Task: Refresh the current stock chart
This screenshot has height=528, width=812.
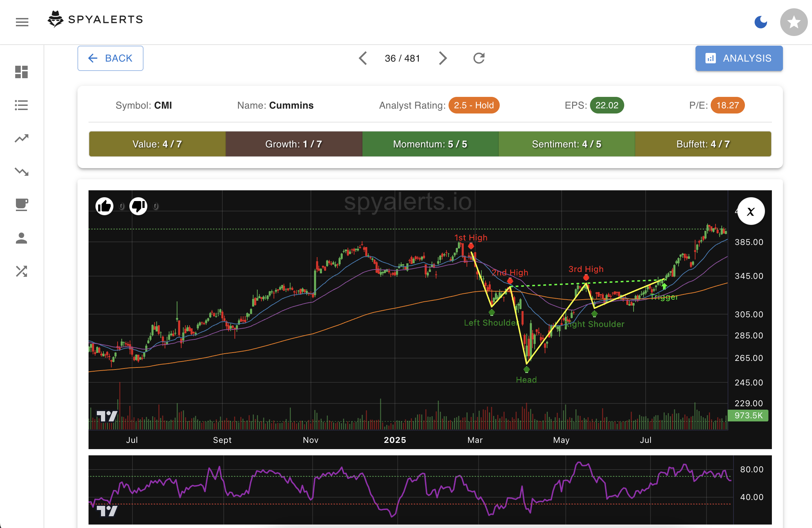Action: tap(479, 58)
